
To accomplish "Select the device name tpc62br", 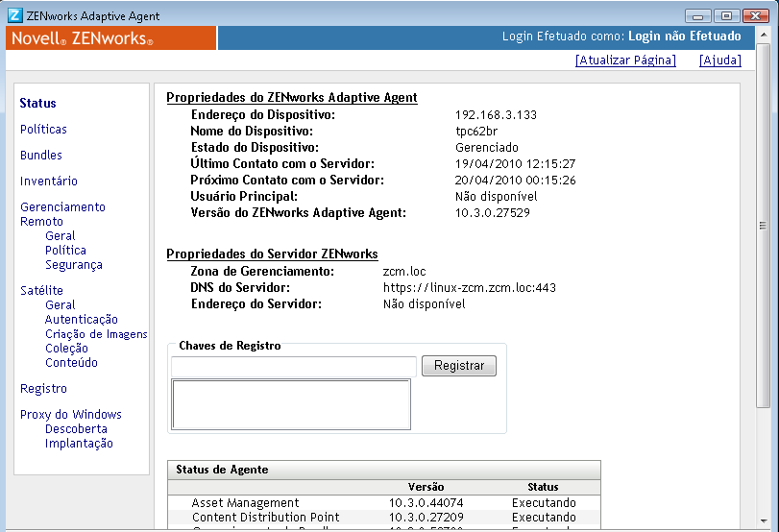I will (x=476, y=132).
